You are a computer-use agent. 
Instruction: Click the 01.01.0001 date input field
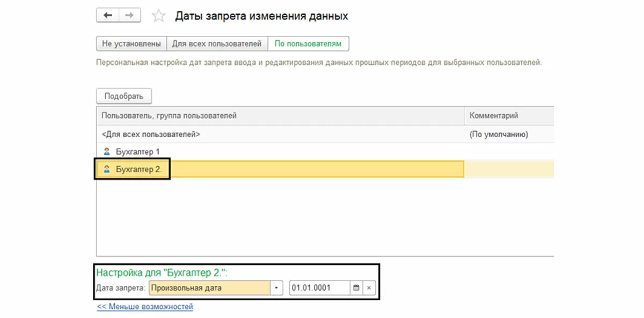pyautogui.click(x=319, y=288)
